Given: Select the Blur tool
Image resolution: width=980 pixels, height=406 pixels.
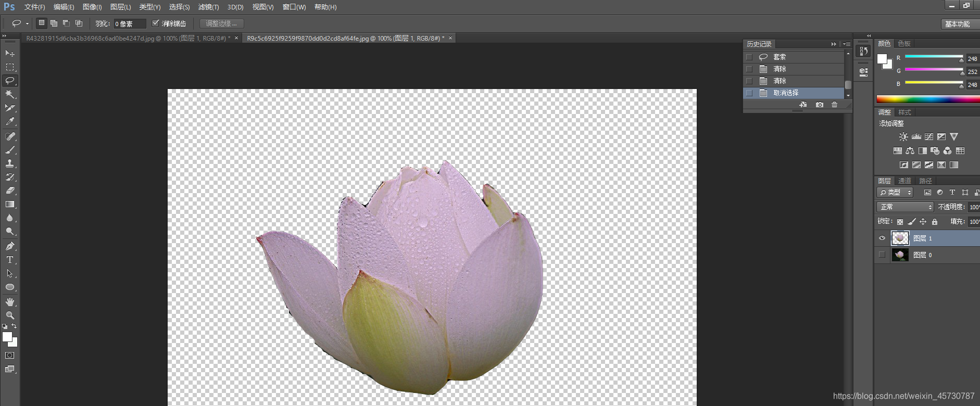Looking at the screenshot, I should [x=10, y=218].
